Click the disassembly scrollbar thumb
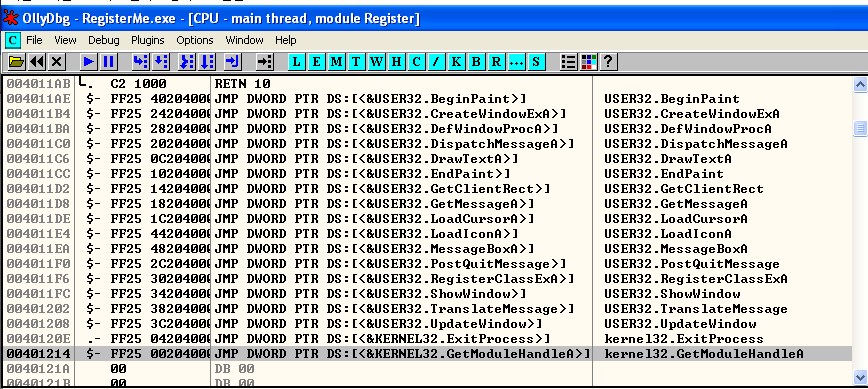The height and width of the screenshot is (389, 868). click(860, 128)
